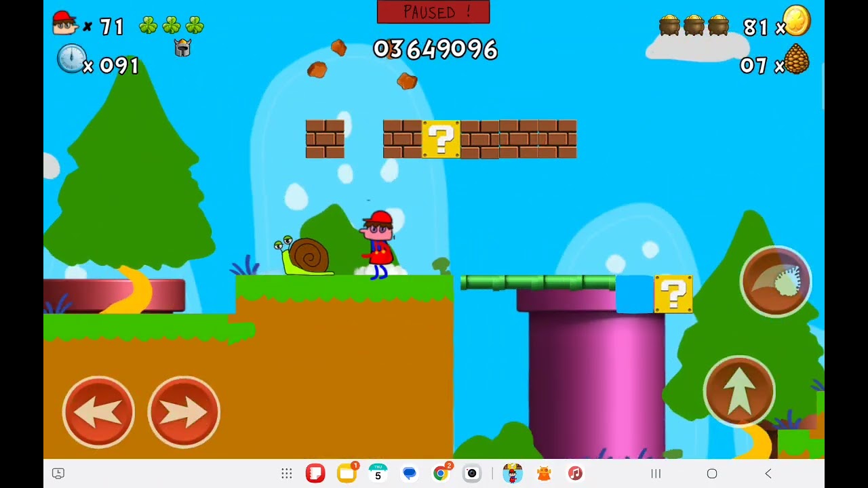Click the first green clover icon
868x488 pixels.
[148, 26]
